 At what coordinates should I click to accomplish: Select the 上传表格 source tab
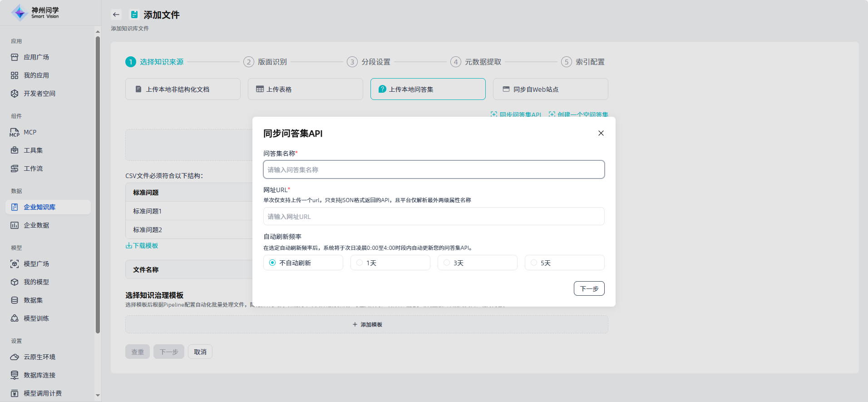305,89
